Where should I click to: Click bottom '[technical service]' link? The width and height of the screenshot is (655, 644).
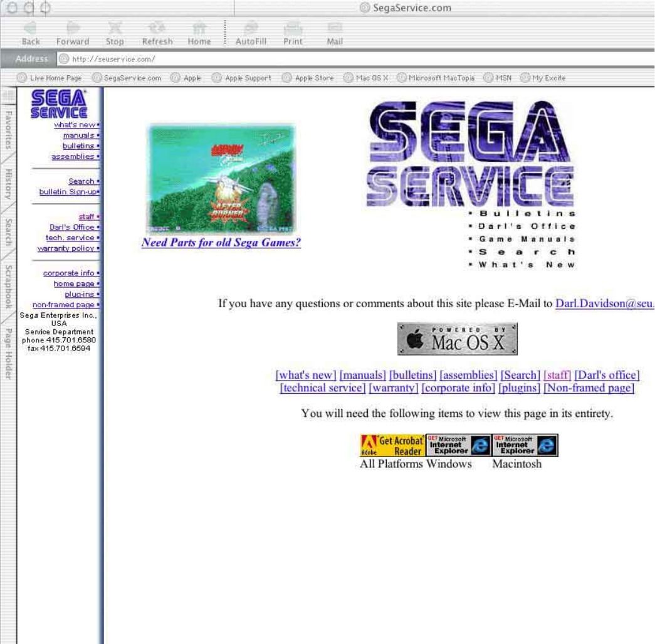(323, 388)
